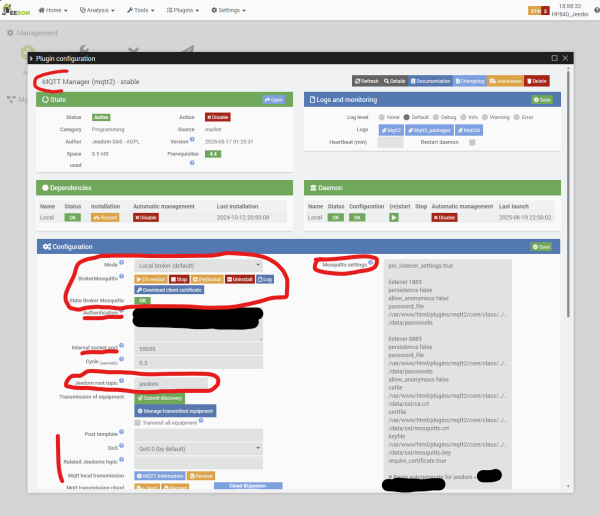Restart the Mosquitto broker
Image resolution: width=600 pixels, height=516 pixels.
(151, 279)
